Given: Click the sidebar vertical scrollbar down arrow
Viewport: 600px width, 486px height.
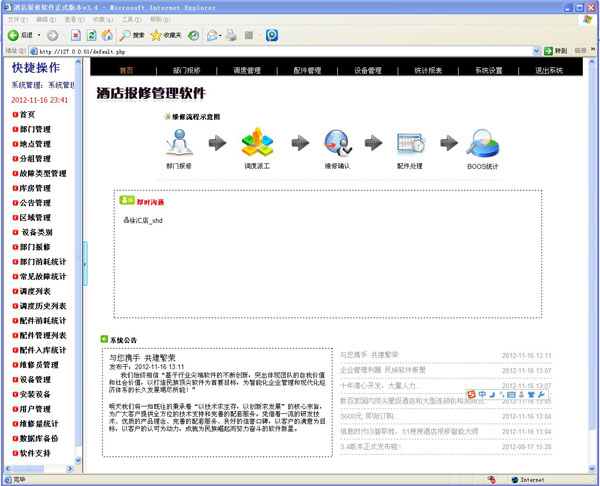Looking at the screenshot, I should pos(78,460).
